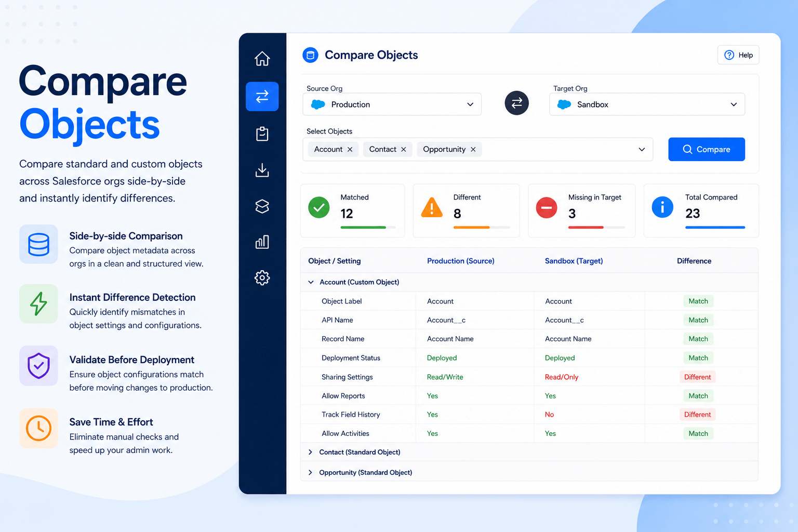Click the Match badge in API Name row
Viewport: 798px width, 532px height.
pyautogui.click(x=698, y=320)
